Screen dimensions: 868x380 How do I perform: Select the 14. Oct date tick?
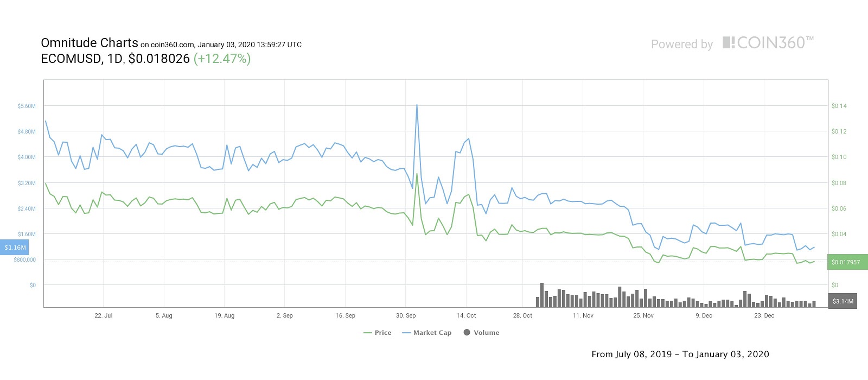(466, 315)
